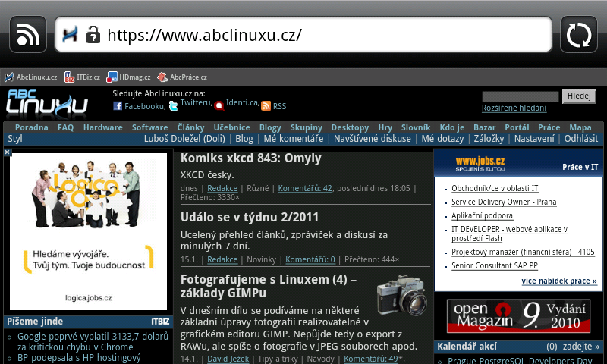Open the Slovník menu item
Image resolution: width=607 pixels, height=364 pixels.
(x=416, y=127)
